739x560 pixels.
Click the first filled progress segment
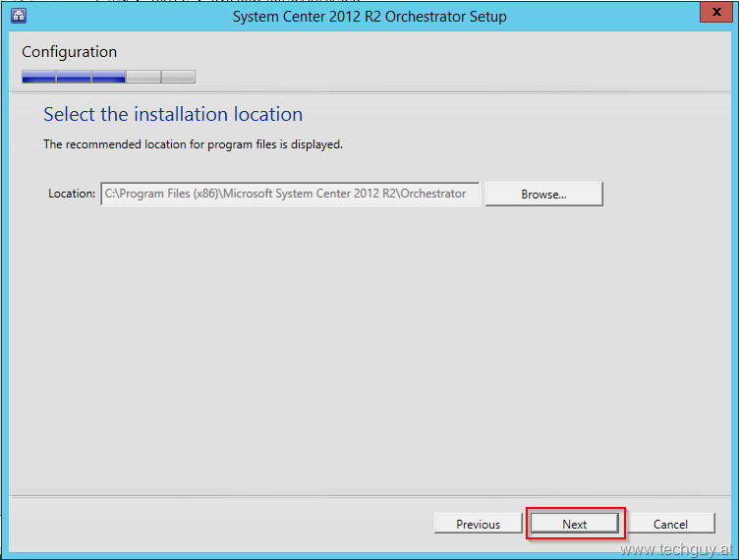tap(38, 77)
